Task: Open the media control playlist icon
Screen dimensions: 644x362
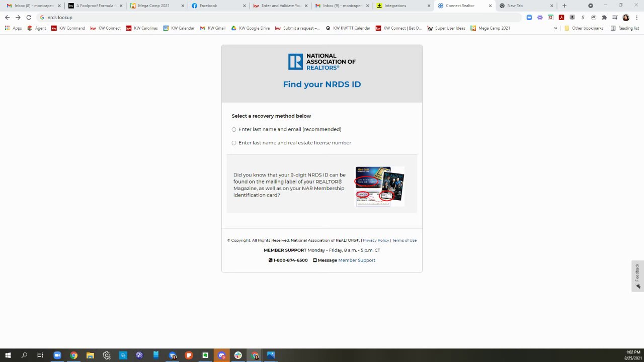Action: [615, 17]
